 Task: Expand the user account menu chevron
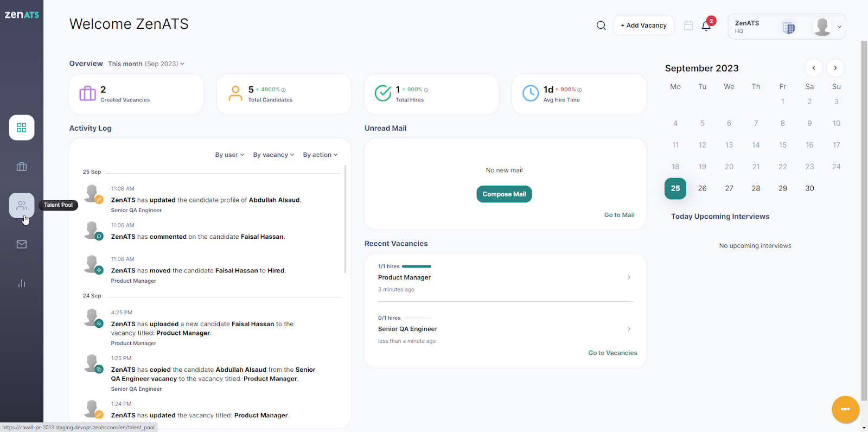839,27
